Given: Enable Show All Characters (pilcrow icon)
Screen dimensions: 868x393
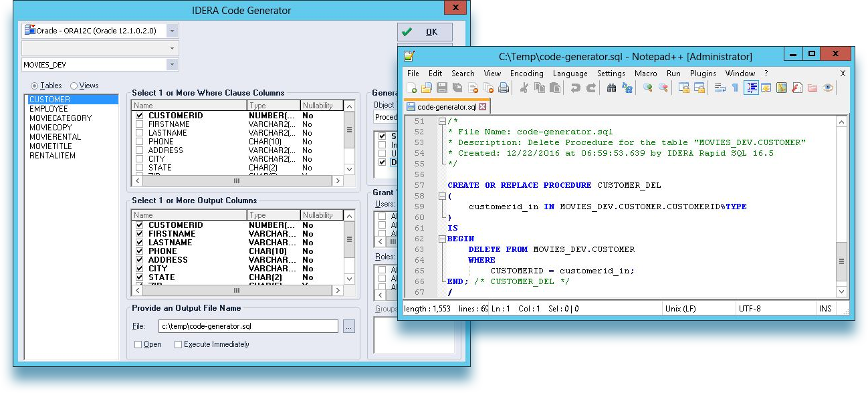Looking at the screenshot, I should pos(734,88).
